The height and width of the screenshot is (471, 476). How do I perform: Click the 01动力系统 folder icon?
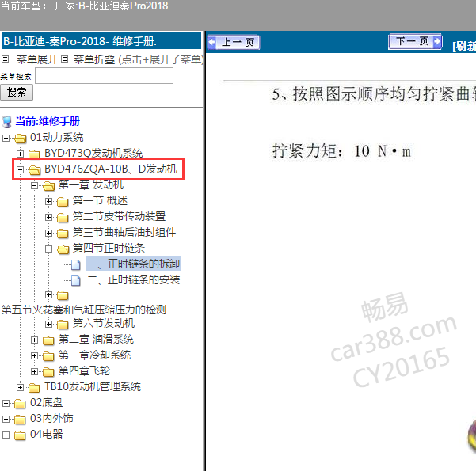pyautogui.click(x=20, y=139)
